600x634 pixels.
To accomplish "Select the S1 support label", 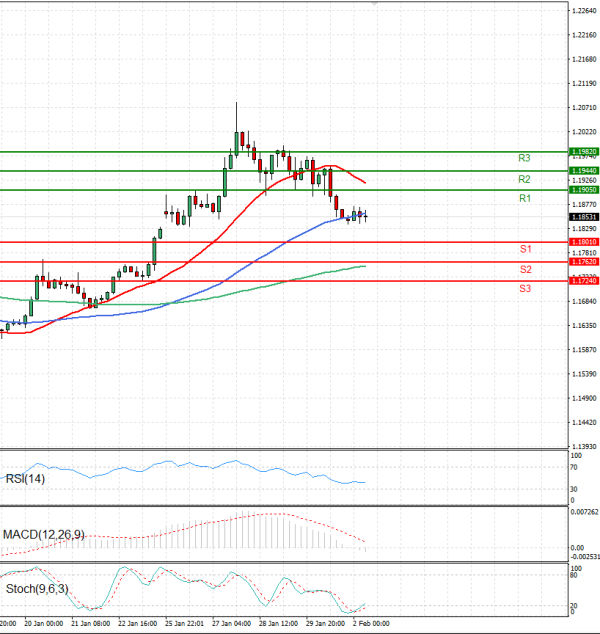I will pos(524,248).
